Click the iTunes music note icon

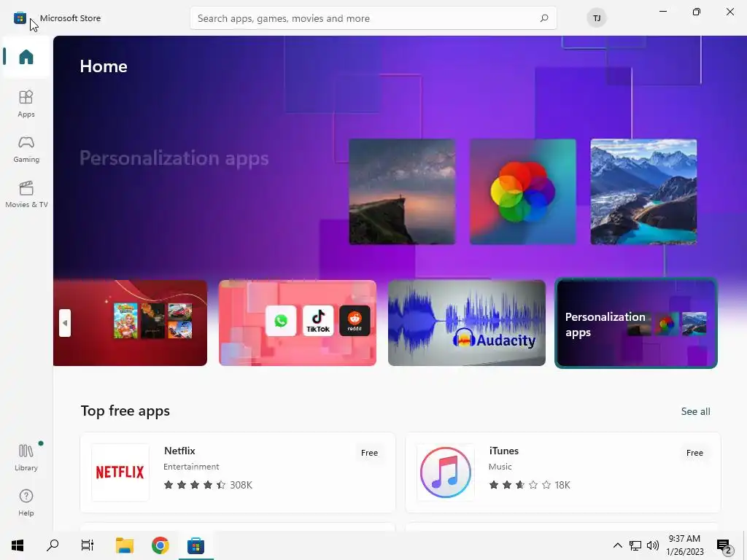(446, 472)
